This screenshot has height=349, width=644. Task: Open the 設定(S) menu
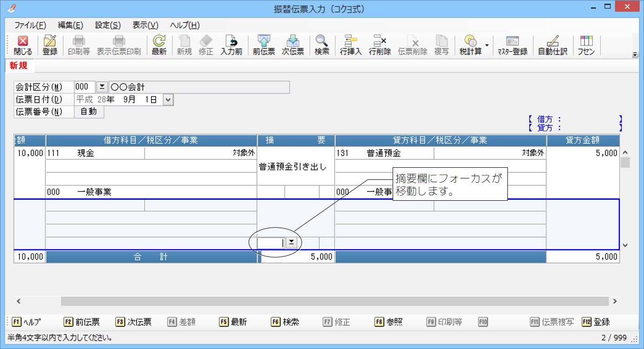click(108, 26)
